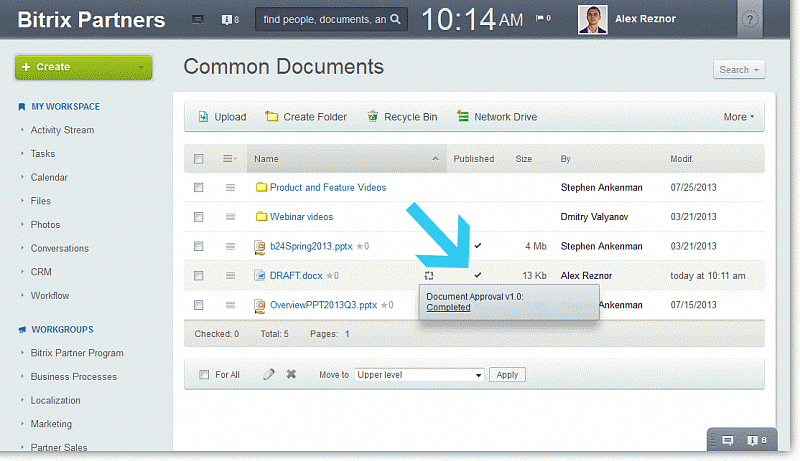
Task: Open the notification counter in the bottom-right panel
Action: pos(757,440)
